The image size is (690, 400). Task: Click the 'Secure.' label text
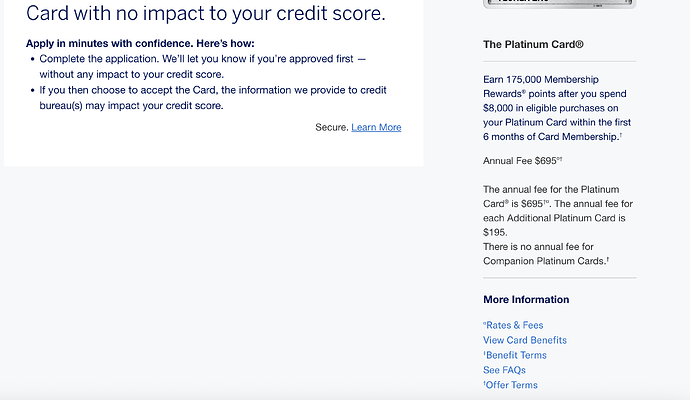(331, 127)
